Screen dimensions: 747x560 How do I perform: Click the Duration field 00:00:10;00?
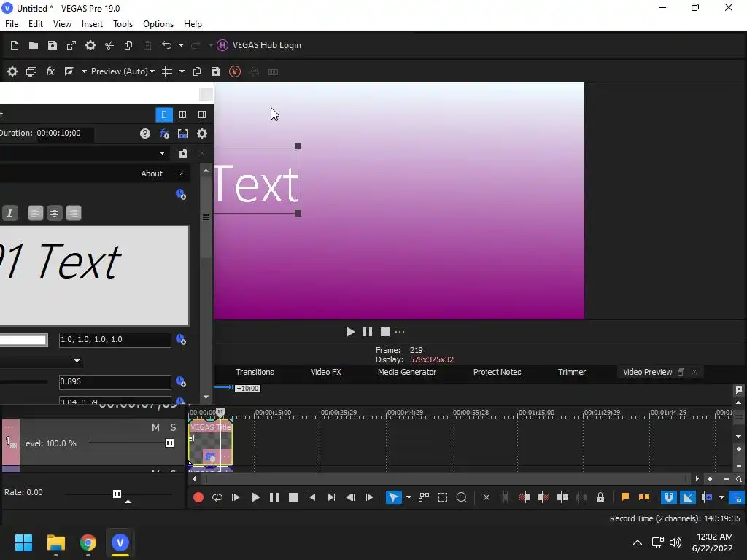[x=64, y=133]
